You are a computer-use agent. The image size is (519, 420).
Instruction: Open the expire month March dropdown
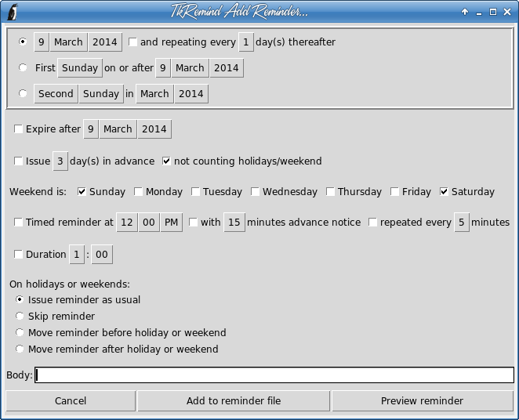(x=118, y=129)
